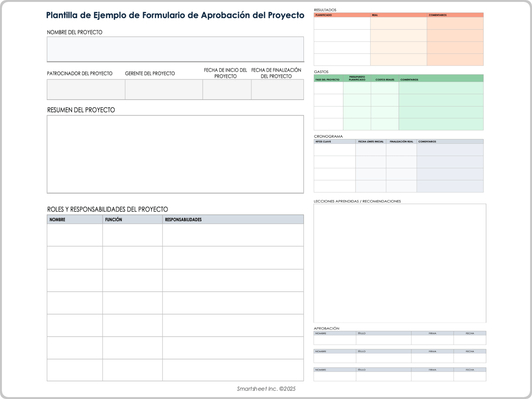Select the NOMBRE column header in roles table
Viewport: 532px width, 399px height.
point(57,219)
